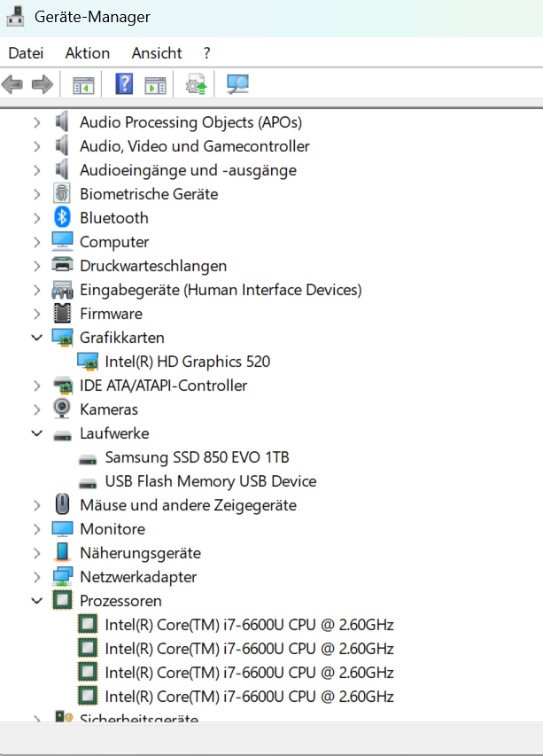Click the speaker icon beside Audio Processing Objects
The height and width of the screenshot is (756, 543).
pyautogui.click(x=62, y=122)
